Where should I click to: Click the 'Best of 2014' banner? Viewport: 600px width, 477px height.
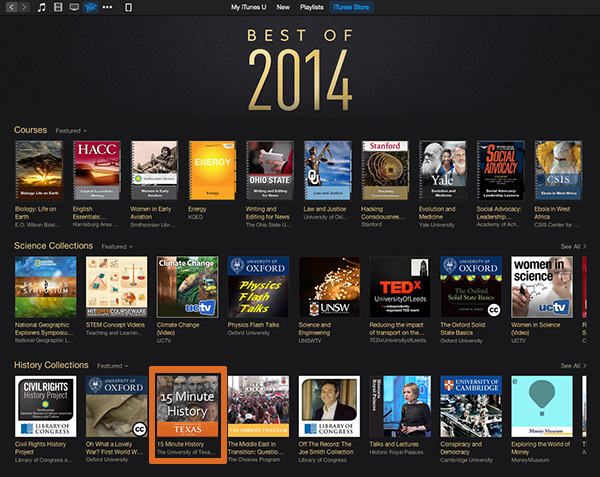[300, 70]
